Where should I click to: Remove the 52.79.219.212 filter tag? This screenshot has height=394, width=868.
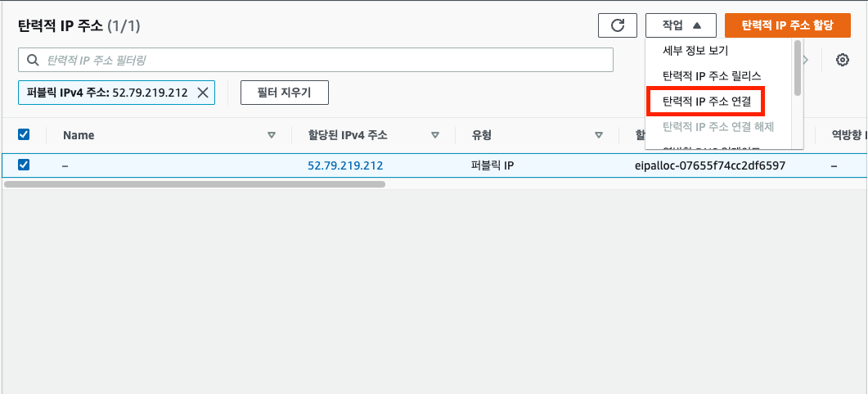203,93
